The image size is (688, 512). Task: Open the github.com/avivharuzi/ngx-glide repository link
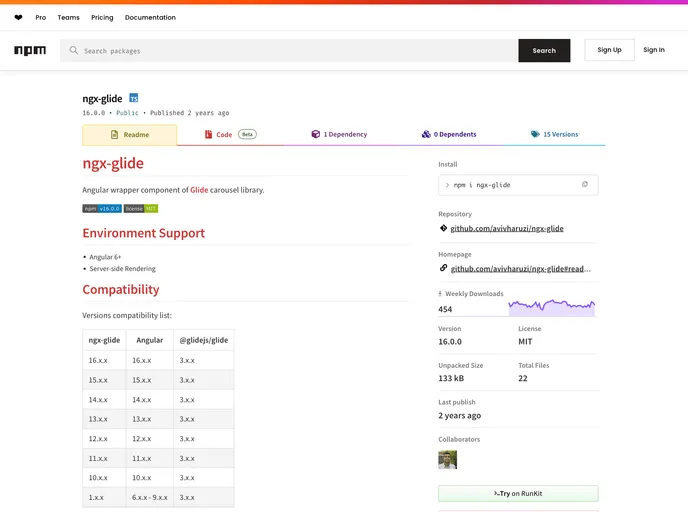tap(507, 229)
